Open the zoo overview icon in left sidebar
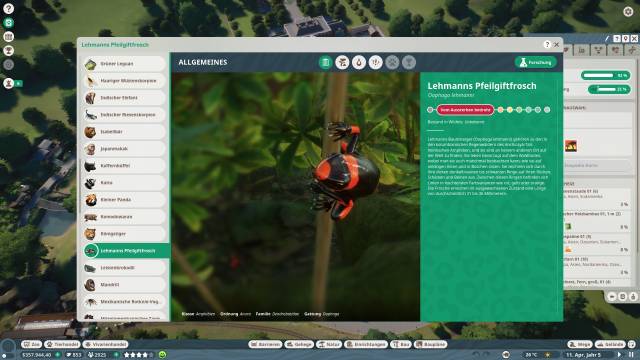This screenshot has height=360, width=640. tap(9, 23)
